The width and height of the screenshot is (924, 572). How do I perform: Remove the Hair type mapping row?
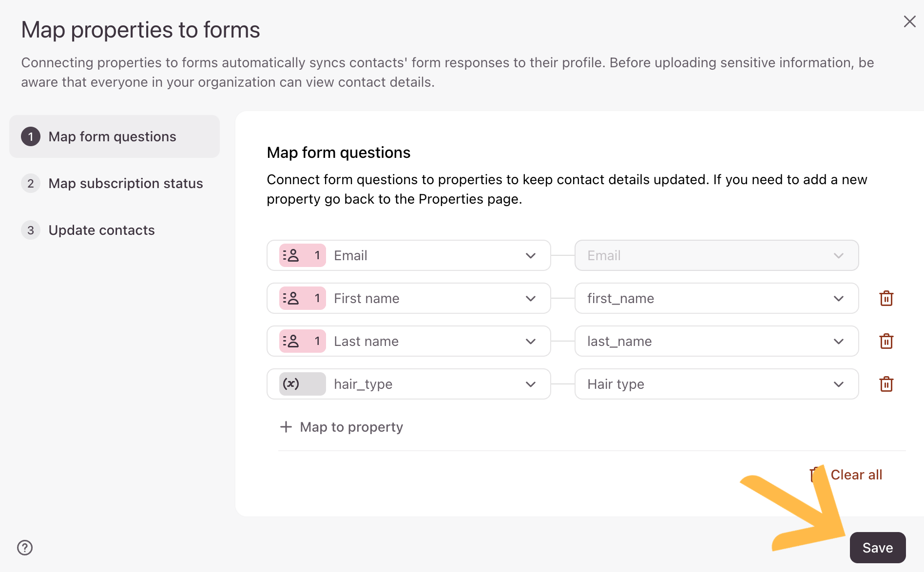(886, 384)
